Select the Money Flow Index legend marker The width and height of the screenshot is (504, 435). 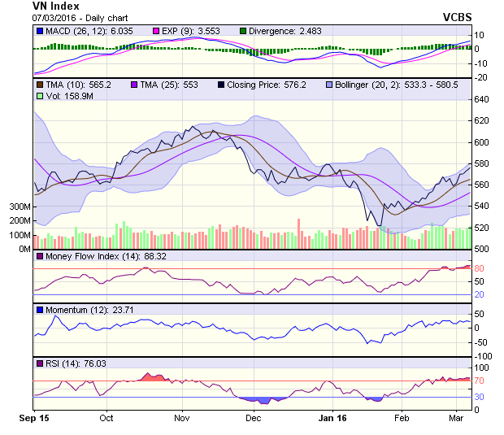point(40,257)
